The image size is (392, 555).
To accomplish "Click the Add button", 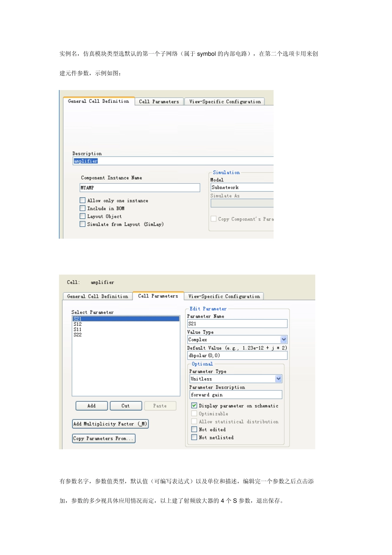I will (92, 406).
